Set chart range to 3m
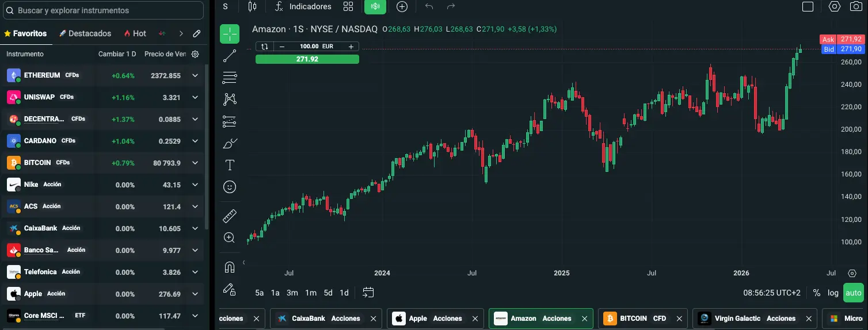Viewport: 868px width, 330px height. coord(292,293)
